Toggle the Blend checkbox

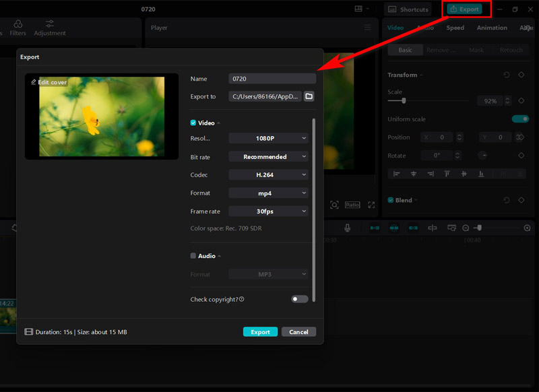(x=391, y=200)
